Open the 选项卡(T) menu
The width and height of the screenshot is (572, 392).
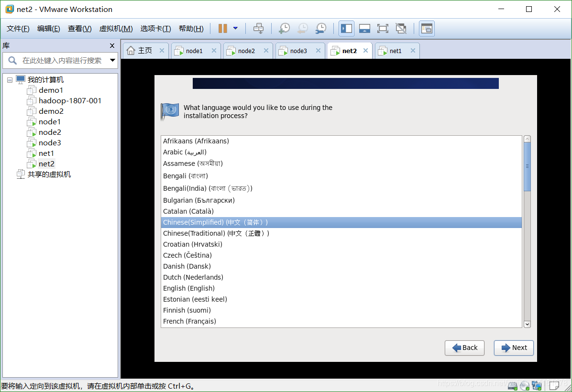click(155, 28)
